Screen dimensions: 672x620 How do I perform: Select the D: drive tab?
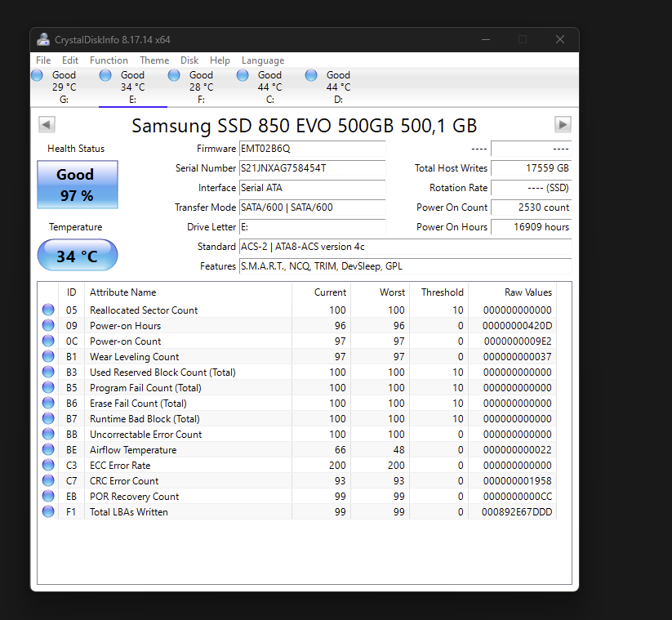click(x=339, y=87)
